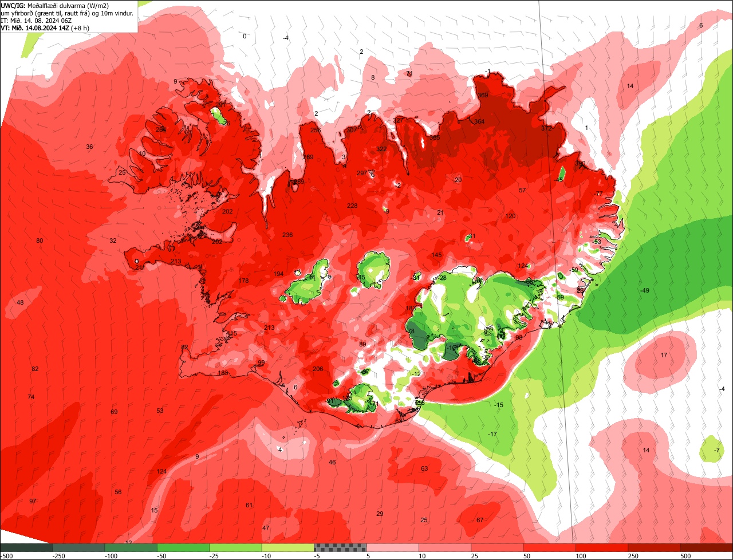This screenshot has height=560, width=733.
Task: Click the '-50' legend label
Action: 163,556
